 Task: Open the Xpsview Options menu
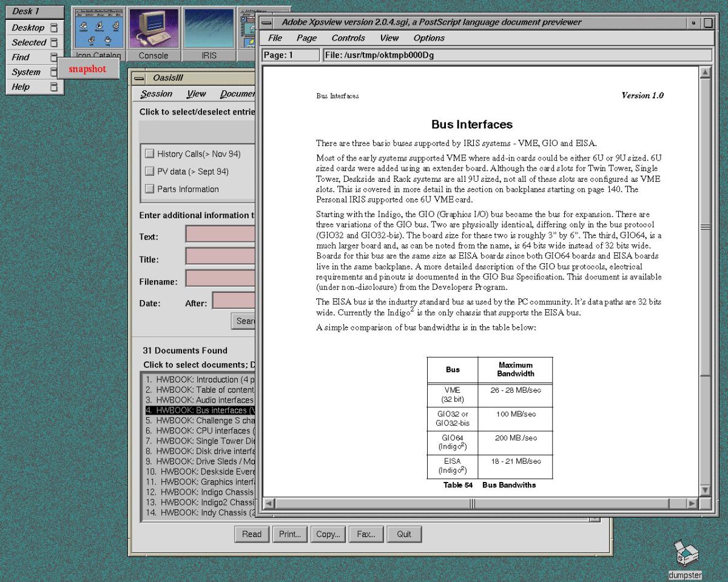(x=429, y=38)
